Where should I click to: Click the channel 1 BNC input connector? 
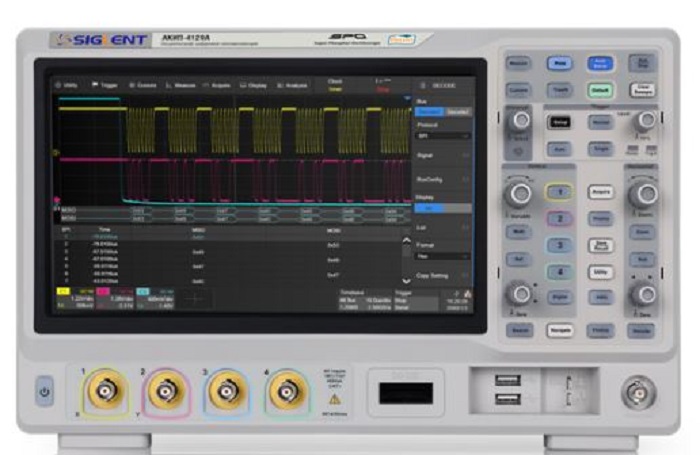pos(105,391)
